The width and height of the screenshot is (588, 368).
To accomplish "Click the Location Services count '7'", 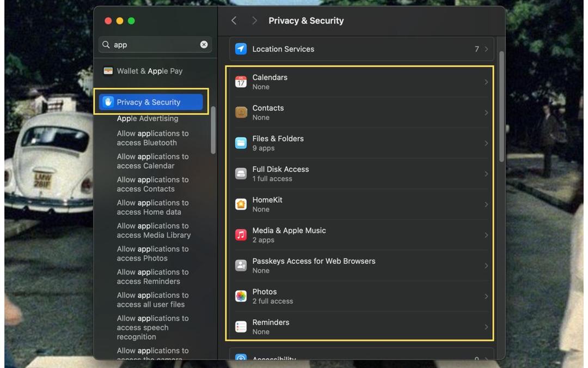I will point(476,49).
